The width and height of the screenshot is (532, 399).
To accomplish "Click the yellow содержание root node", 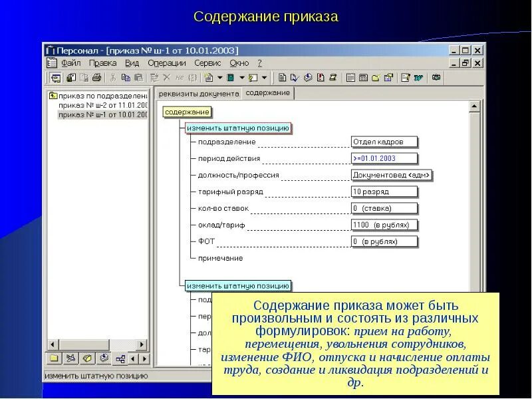I will [x=187, y=112].
